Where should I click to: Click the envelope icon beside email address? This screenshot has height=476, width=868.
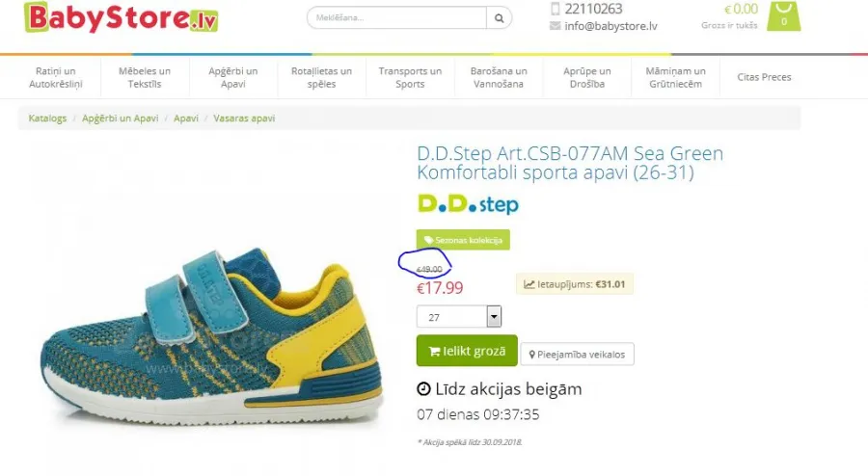pos(556,26)
